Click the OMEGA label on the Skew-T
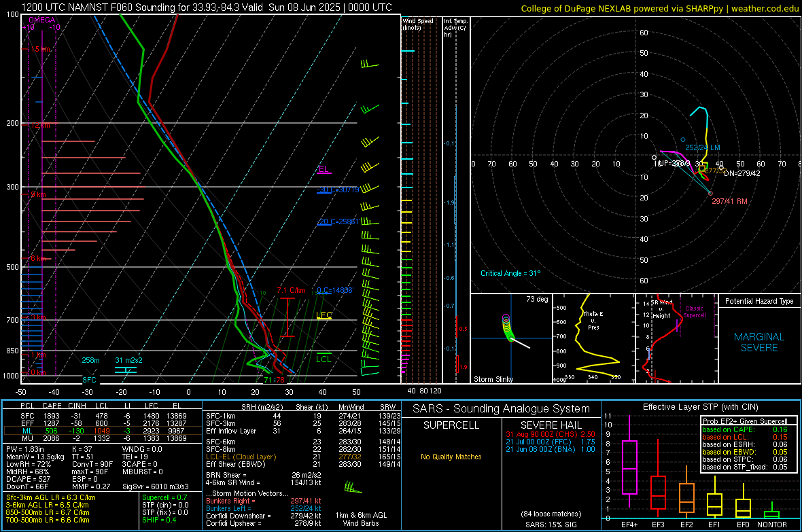This screenshot has width=802, height=532. [x=42, y=20]
